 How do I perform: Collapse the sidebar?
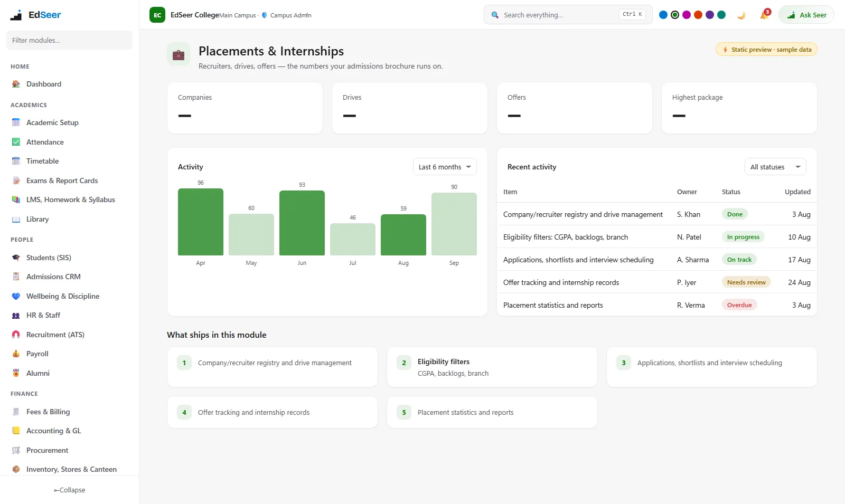pos(69,490)
